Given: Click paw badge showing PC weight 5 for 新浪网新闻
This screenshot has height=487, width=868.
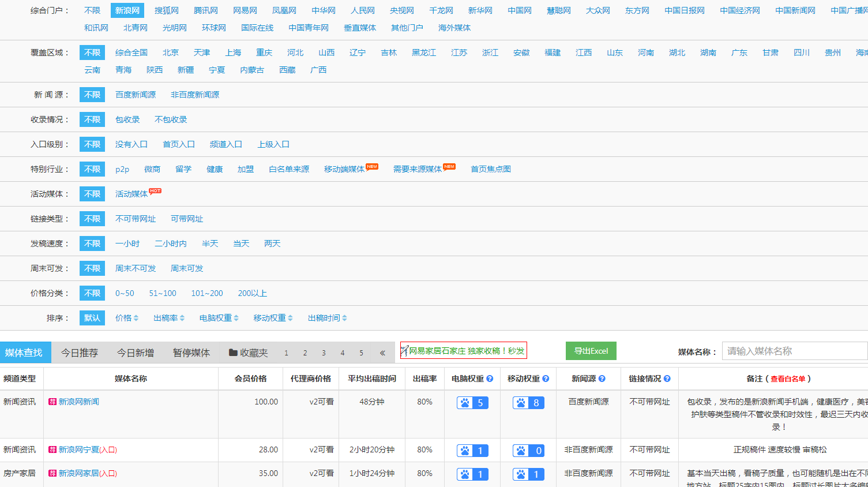Looking at the screenshot, I should pos(472,403).
